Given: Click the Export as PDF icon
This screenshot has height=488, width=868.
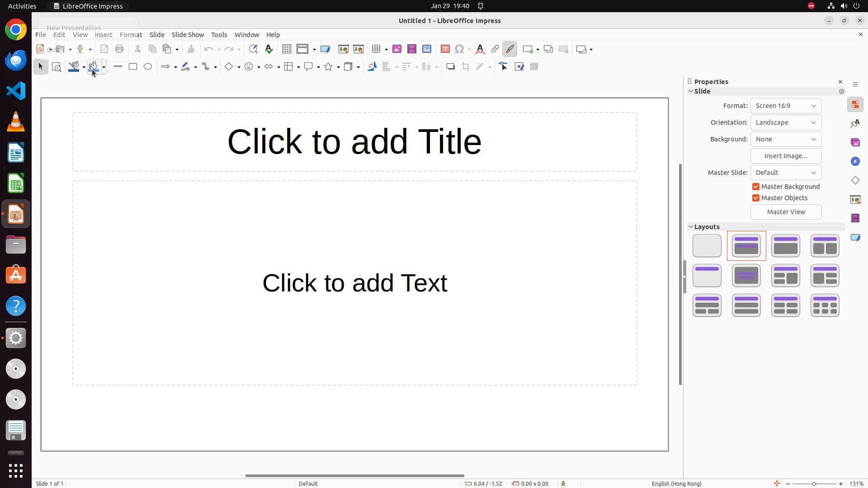Looking at the screenshot, I should (x=104, y=49).
